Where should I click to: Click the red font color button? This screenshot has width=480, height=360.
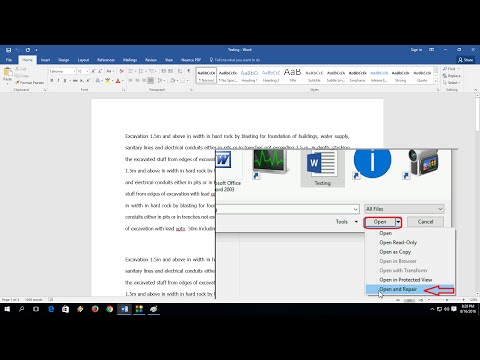click(x=118, y=81)
